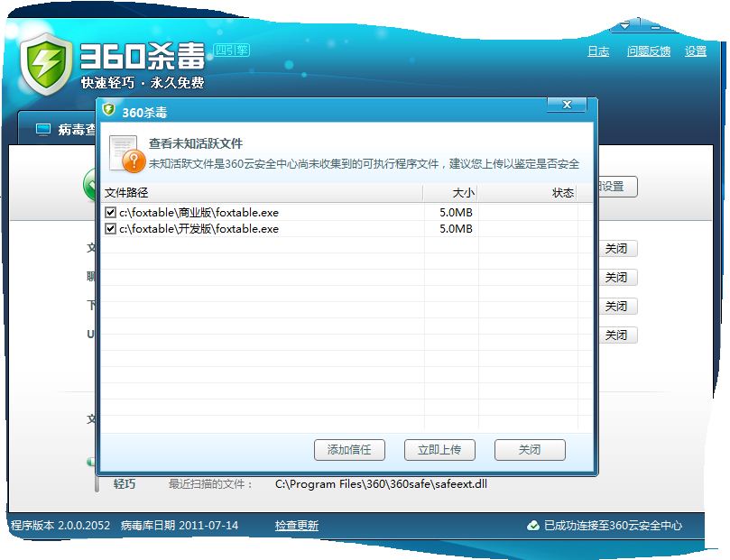Click the 病毒库日期 2011-07-14 status text
The image size is (730, 560).
(180, 526)
